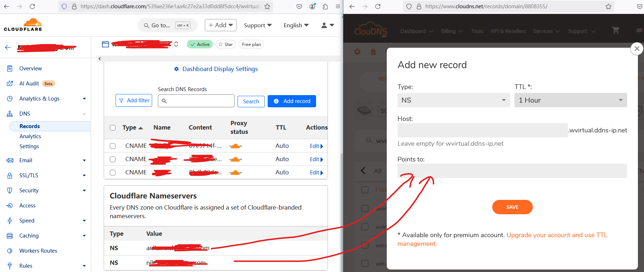Click Dashboard Display Settings gear icon
The image size is (644, 272).
tap(177, 69)
